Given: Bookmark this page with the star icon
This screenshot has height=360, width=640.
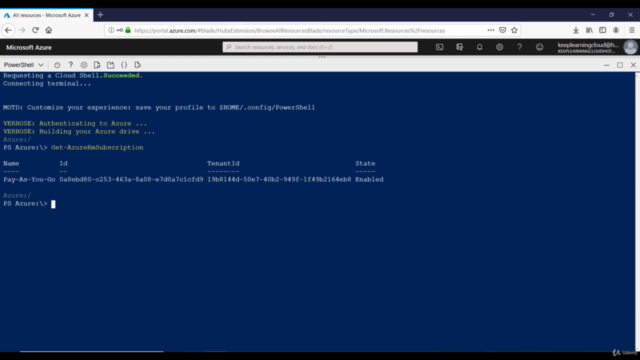Looking at the screenshot, I should 514,30.
